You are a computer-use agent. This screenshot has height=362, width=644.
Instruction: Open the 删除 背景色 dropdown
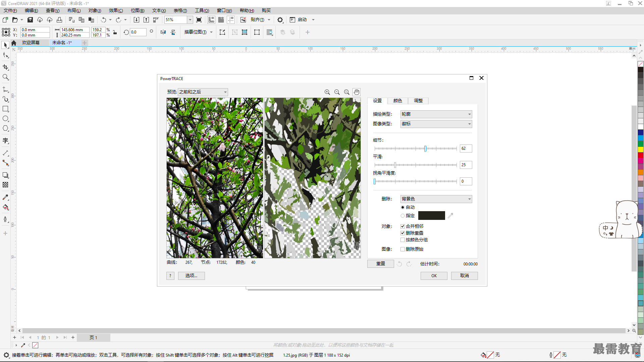(436, 199)
